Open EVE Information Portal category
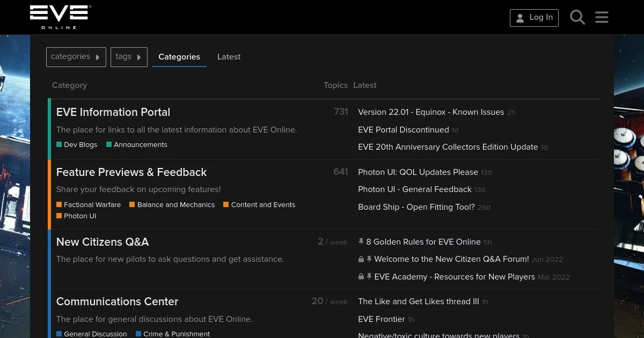 (x=113, y=112)
